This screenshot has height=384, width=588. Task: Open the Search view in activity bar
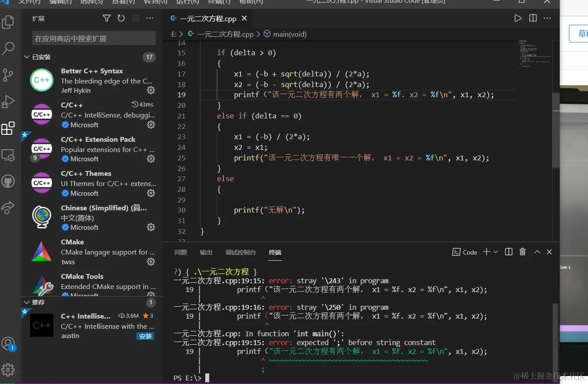click(8, 49)
